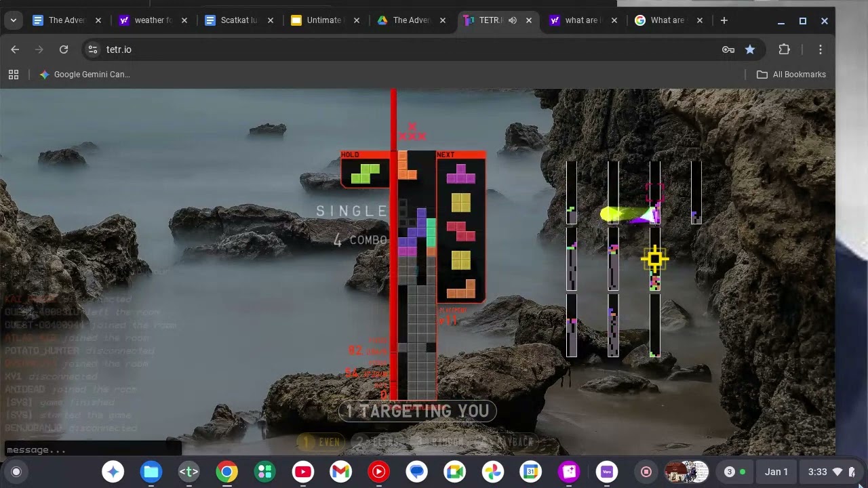
Task: Open the green grid app on shelf
Action: click(x=265, y=472)
